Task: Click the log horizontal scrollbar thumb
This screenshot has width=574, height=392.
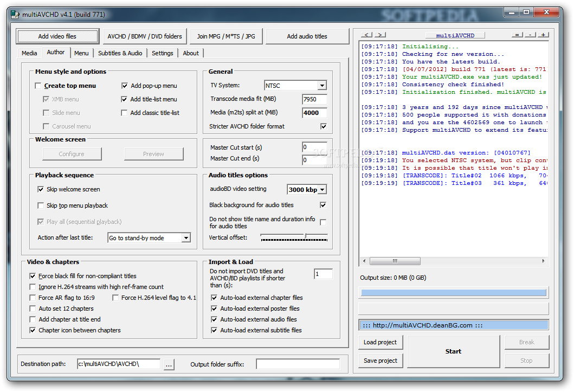Action: click(x=395, y=261)
